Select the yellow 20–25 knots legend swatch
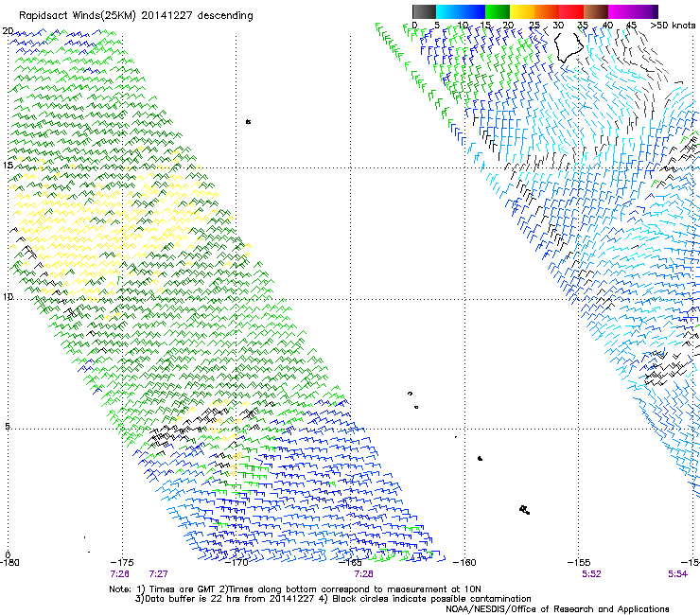 [522, 11]
